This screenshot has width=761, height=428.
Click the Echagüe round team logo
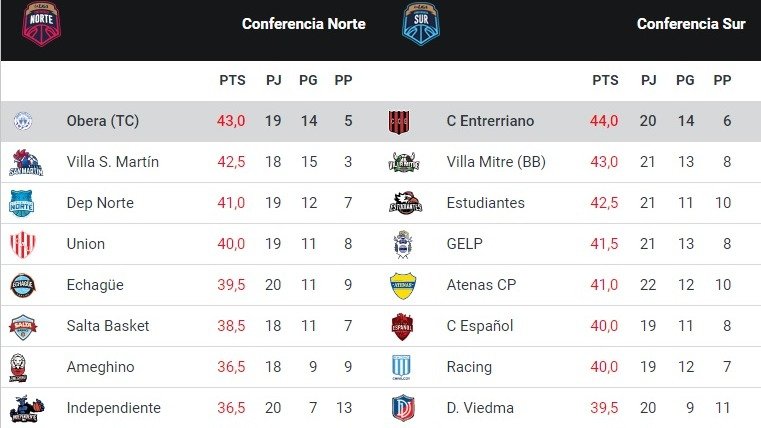pyautogui.click(x=23, y=285)
